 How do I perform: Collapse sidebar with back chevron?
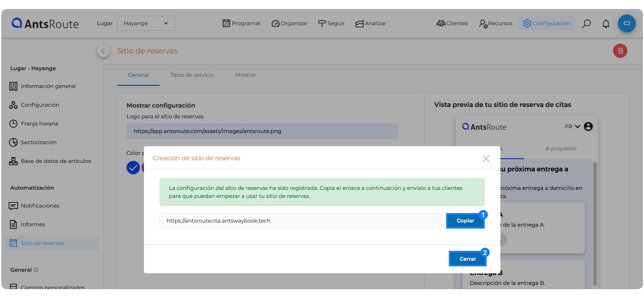103,51
